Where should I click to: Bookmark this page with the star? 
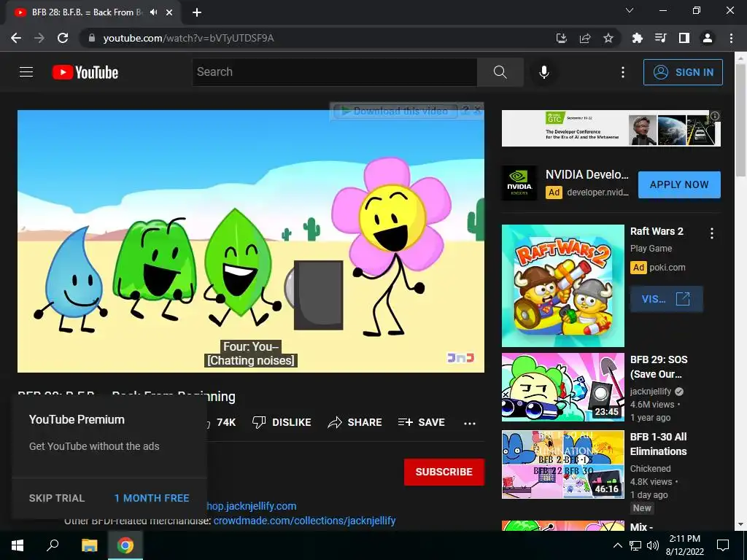(608, 38)
